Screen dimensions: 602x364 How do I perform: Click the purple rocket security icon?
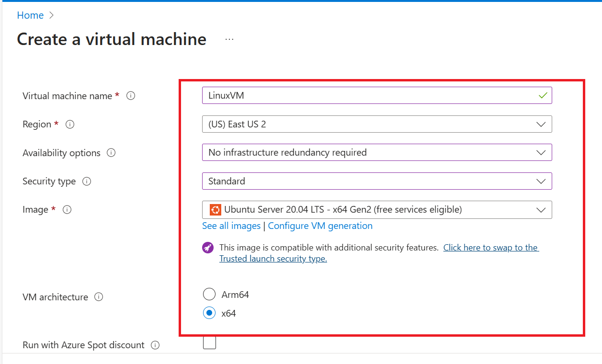point(208,248)
